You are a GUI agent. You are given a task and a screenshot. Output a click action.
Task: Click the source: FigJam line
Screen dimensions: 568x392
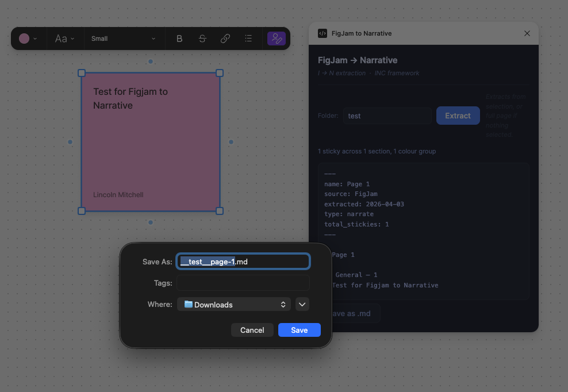[x=351, y=194]
